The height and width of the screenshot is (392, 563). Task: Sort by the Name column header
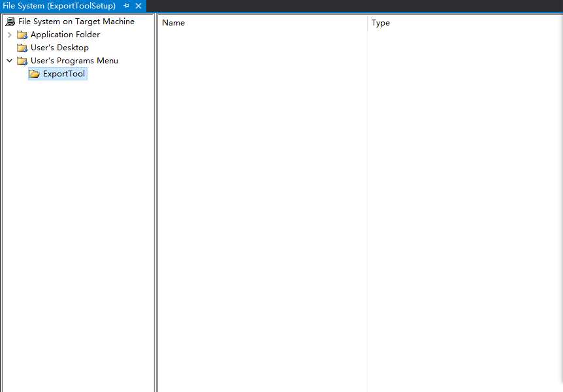click(261, 23)
